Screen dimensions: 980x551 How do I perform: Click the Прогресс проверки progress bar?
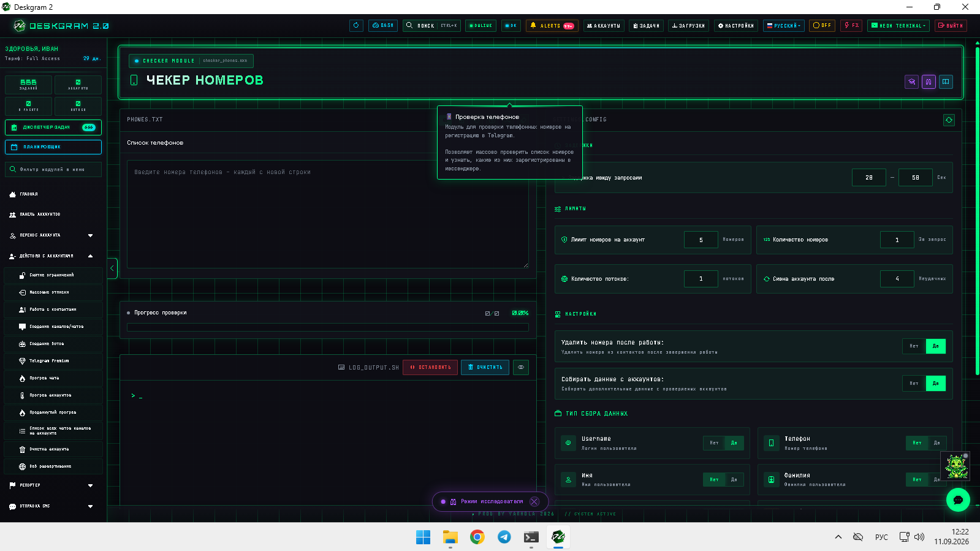[328, 327]
